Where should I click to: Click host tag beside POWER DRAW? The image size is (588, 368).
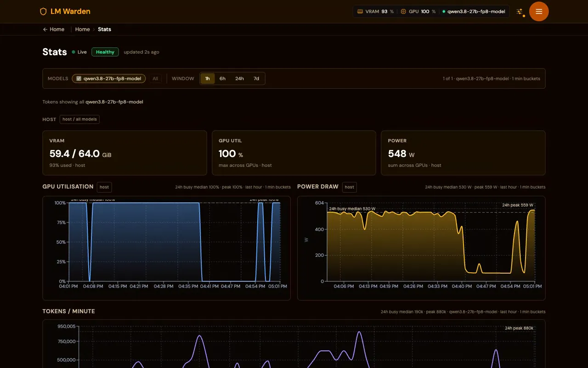coord(350,187)
